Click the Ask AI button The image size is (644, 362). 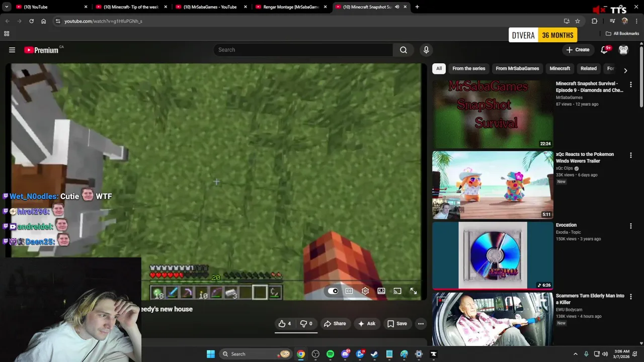(x=366, y=324)
